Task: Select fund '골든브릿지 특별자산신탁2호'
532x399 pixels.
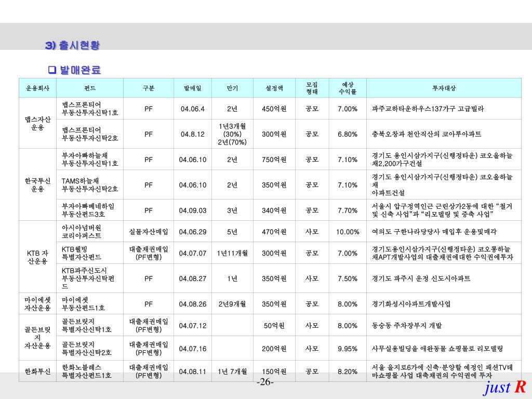Action: (x=87, y=349)
